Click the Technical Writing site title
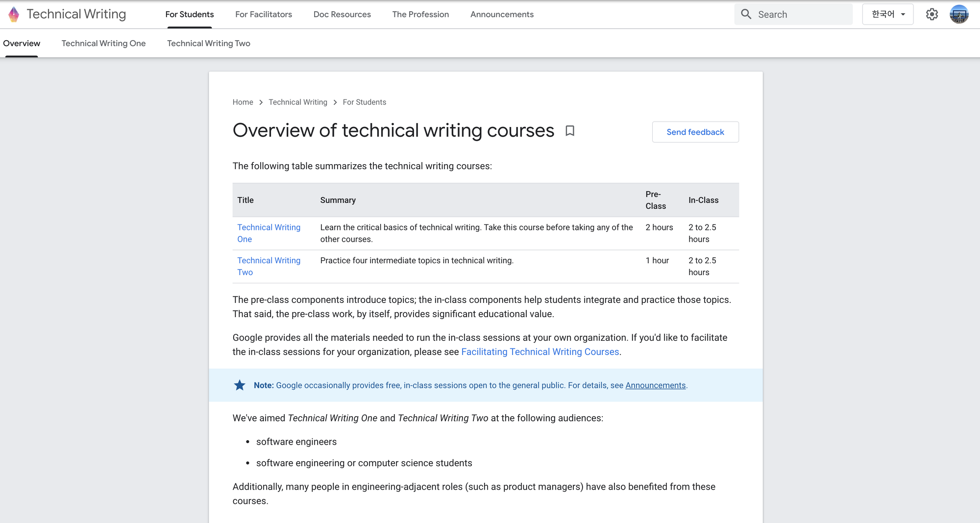Viewport: 980px width, 523px height. 76,14
